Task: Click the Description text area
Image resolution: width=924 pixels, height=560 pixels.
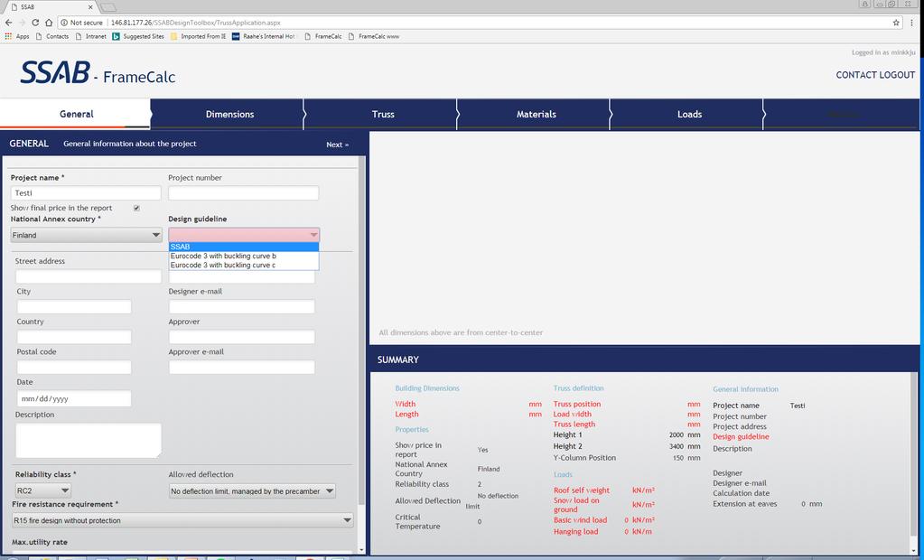Action: click(x=89, y=440)
